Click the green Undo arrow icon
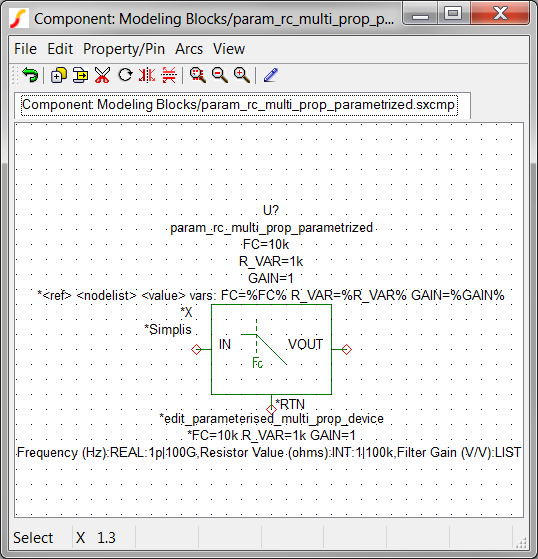Image resolution: width=538 pixels, height=559 pixels. (x=30, y=75)
